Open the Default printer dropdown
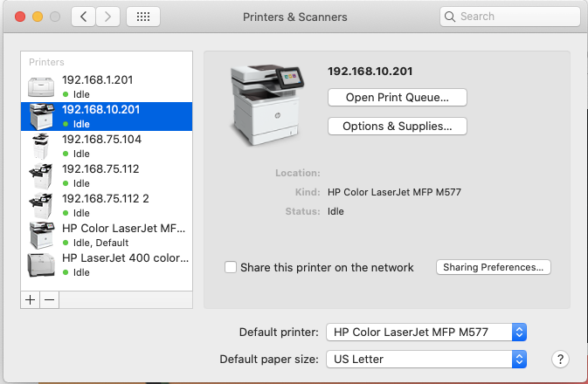Image resolution: width=588 pixels, height=384 pixels. point(426,332)
